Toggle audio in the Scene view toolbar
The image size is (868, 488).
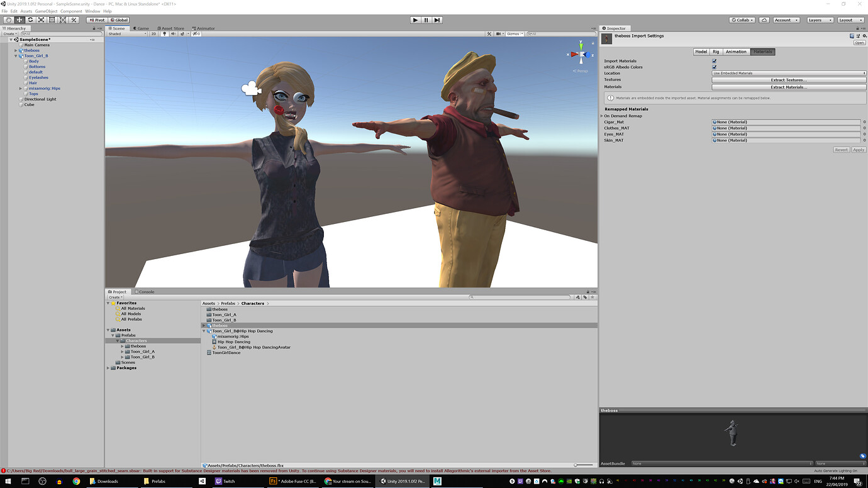(173, 35)
